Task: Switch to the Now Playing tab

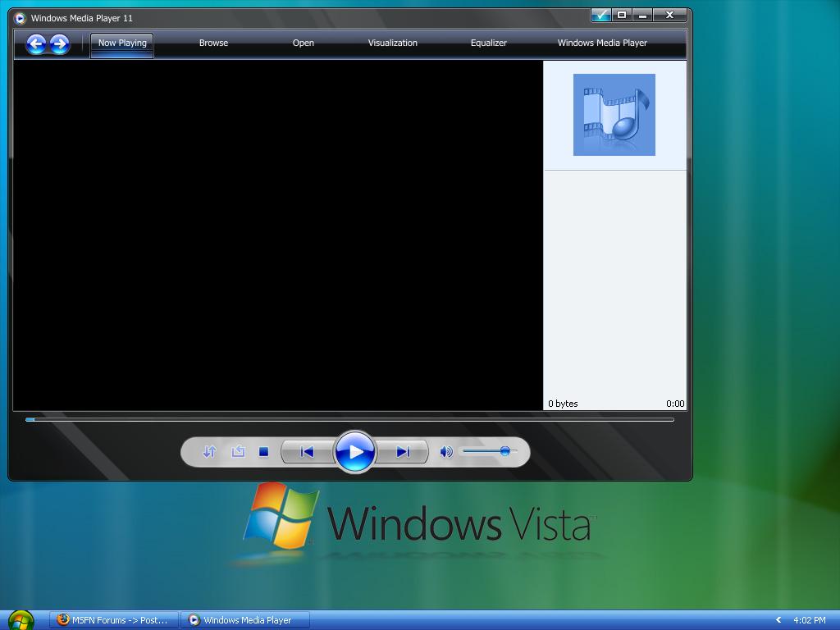Action: (122, 43)
